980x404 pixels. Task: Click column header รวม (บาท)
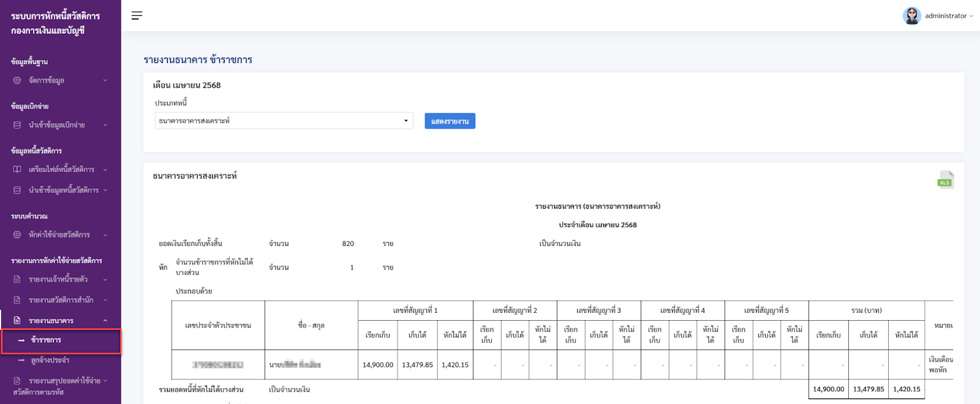[x=867, y=310]
